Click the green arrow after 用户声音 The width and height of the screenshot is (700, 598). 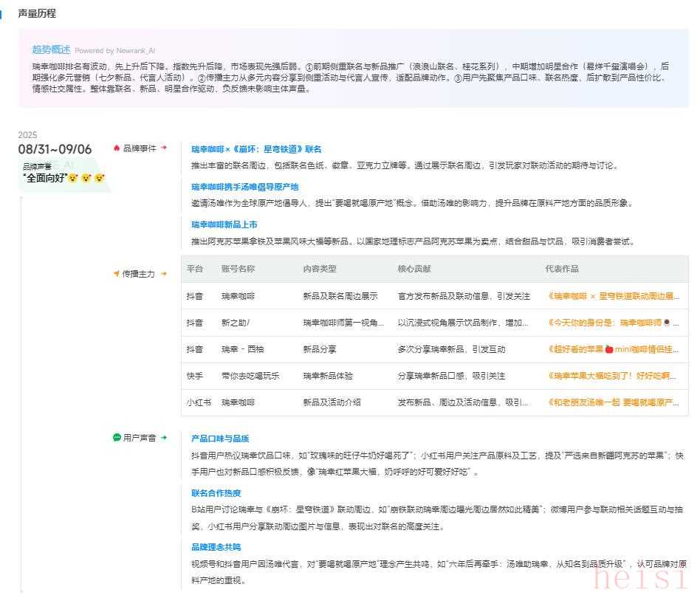coord(164,438)
